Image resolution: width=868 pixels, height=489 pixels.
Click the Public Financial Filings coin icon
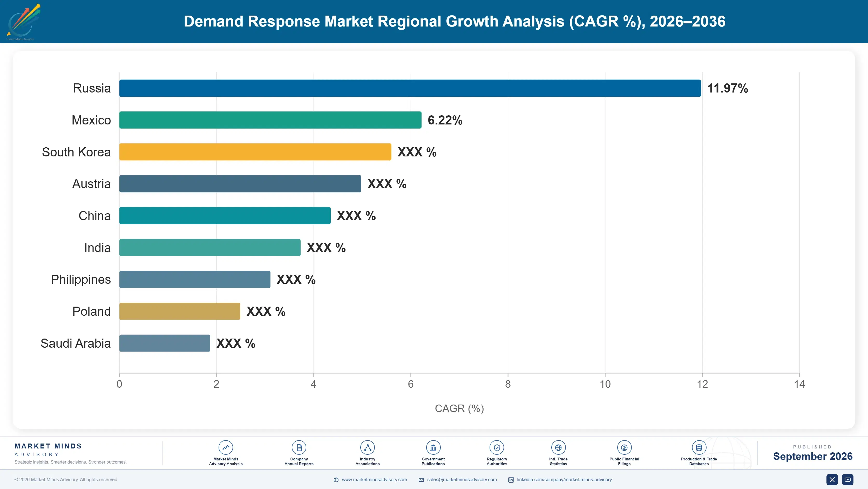[624, 447]
